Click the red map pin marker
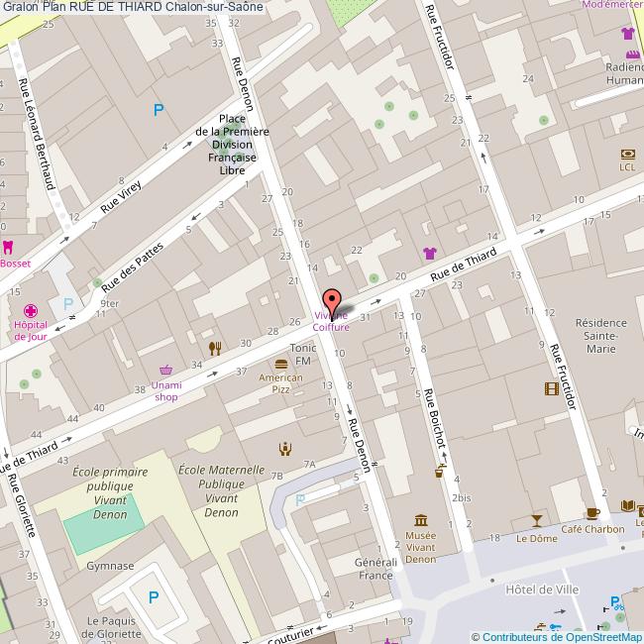Image resolution: width=644 pixels, height=644 pixels. (331, 301)
